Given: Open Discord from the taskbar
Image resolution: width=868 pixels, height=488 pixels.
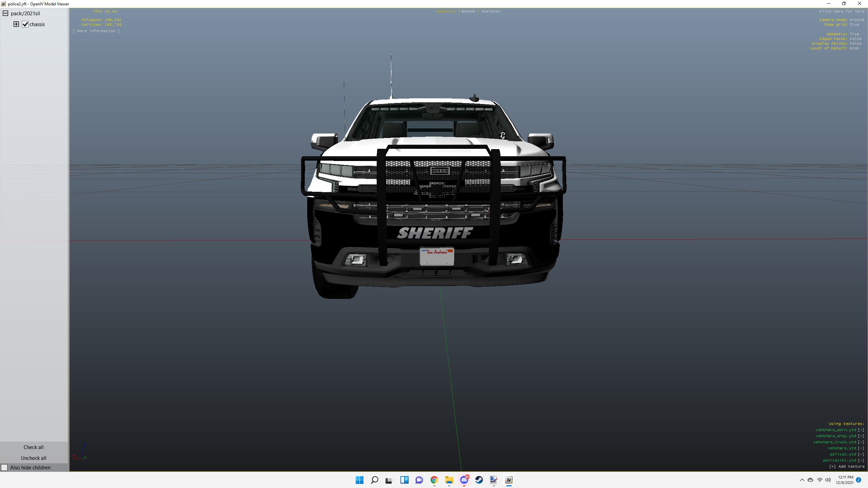Looking at the screenshot, I should 464,480.
